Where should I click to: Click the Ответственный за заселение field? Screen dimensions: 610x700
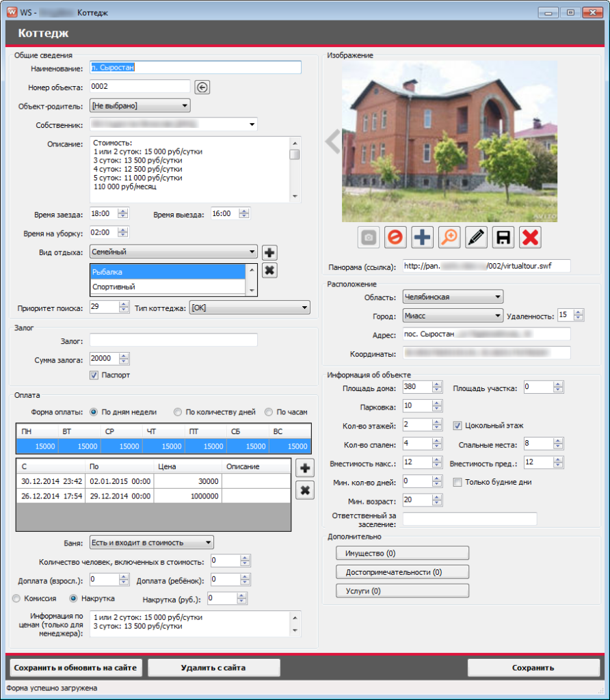click(x=470, y=519)
